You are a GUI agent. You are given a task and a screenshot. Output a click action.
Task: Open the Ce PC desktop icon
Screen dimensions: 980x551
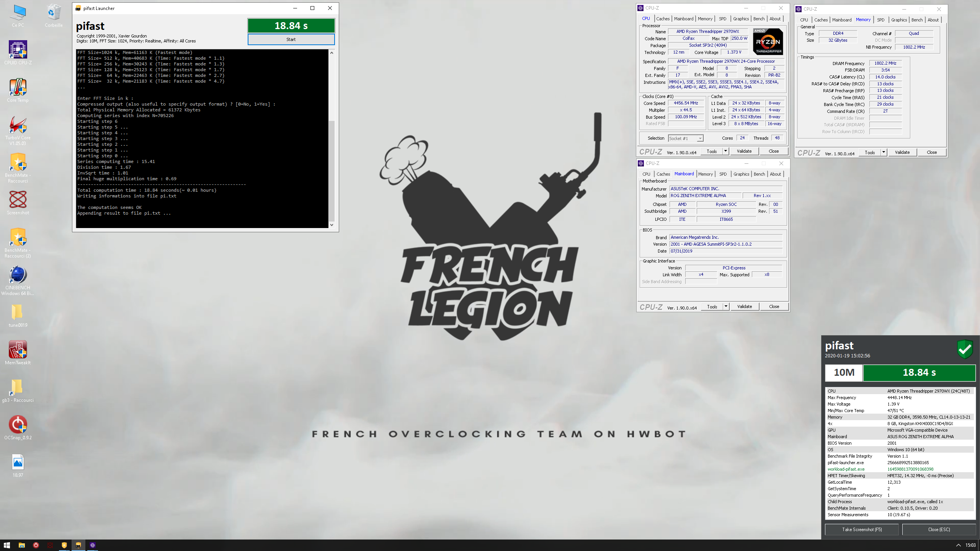[18, 16]
